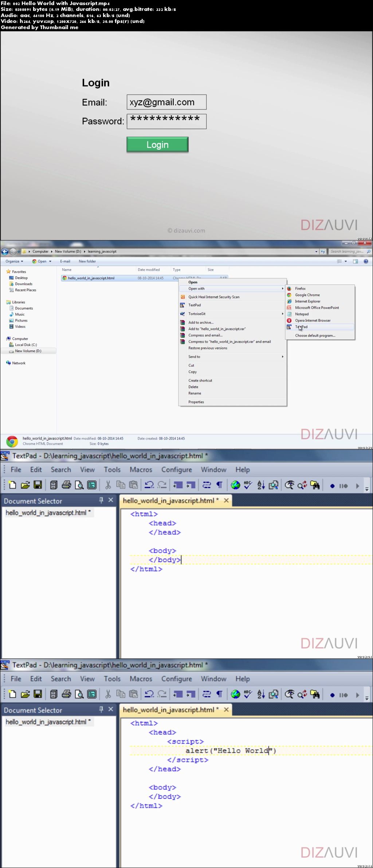Toggle Visible Paragraph marks in alert-code TextPad frame
Viewport: 373px width, 868px height.
219,694
